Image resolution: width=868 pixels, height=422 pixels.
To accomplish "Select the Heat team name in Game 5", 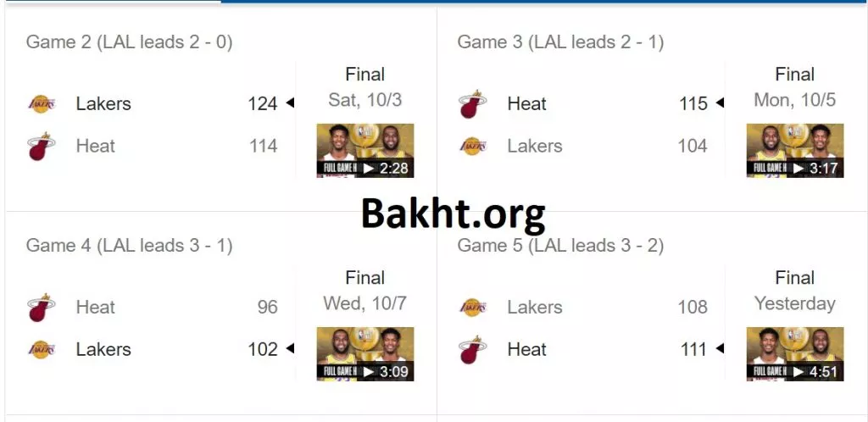I will [x=526, y=349].
